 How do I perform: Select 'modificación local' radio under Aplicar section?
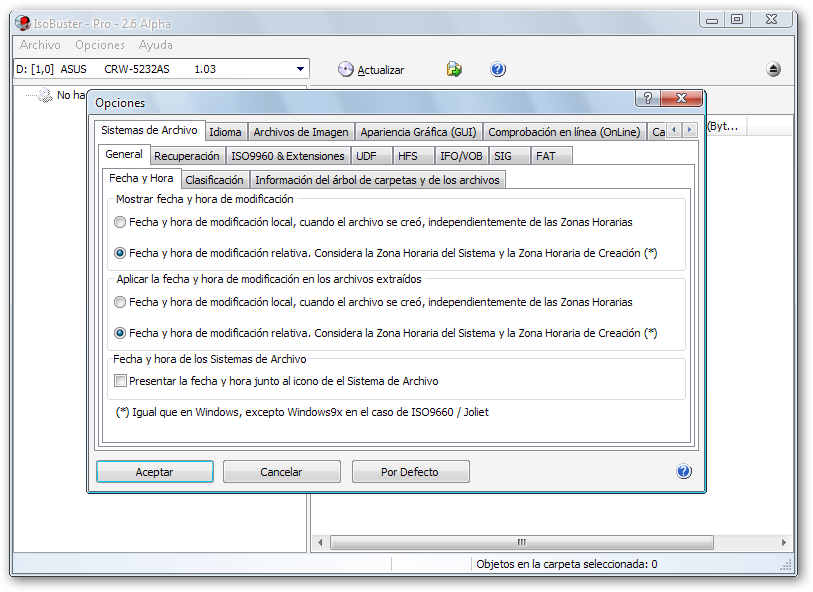pyautogui.click(x=121, y=302)
